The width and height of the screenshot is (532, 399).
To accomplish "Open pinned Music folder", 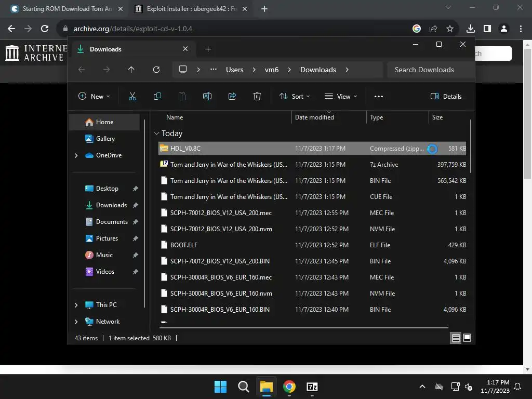I will (104, 255).
